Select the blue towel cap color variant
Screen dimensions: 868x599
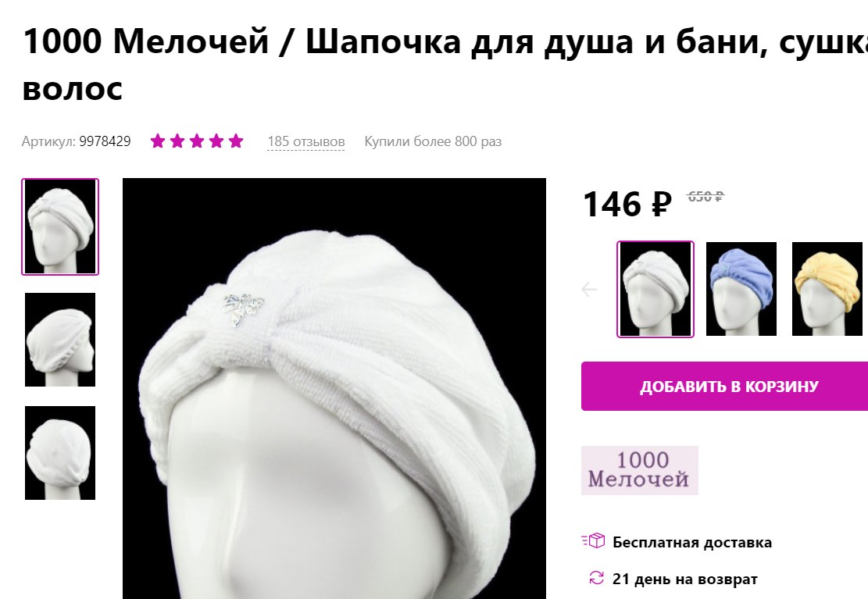(741, 289)
